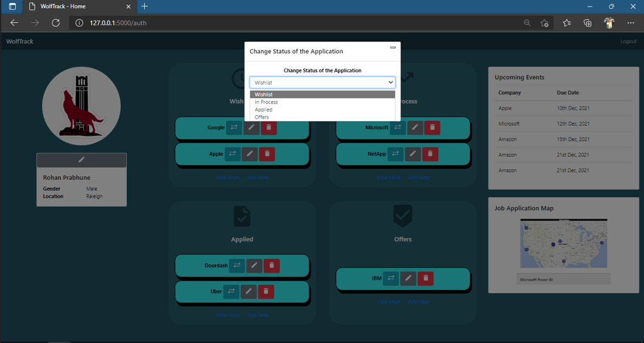Edit the Google application entry
The image size is (644, 343).
252,127
